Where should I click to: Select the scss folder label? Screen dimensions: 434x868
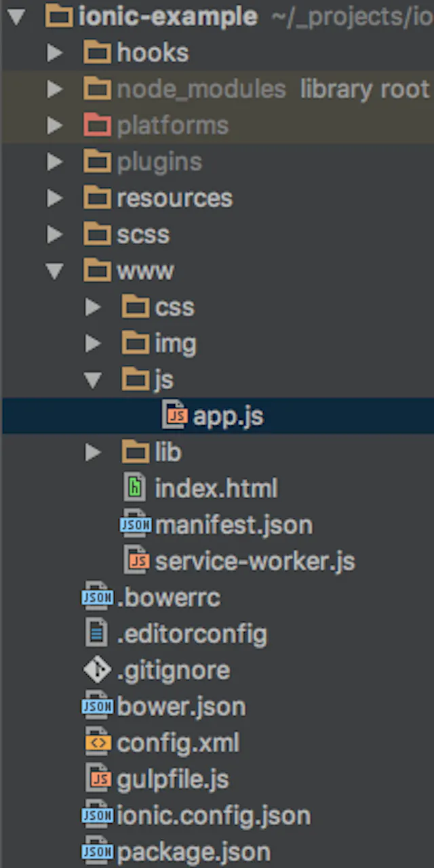click(x=143, y=235)
